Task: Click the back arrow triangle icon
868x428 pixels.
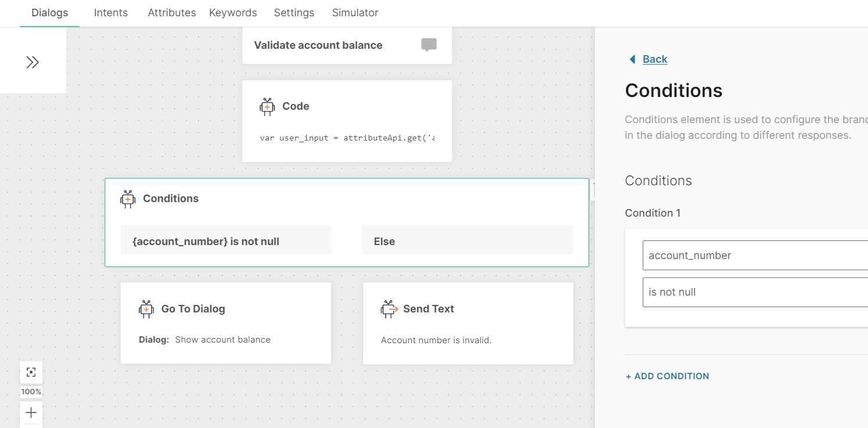Action: tap(633, 59)
